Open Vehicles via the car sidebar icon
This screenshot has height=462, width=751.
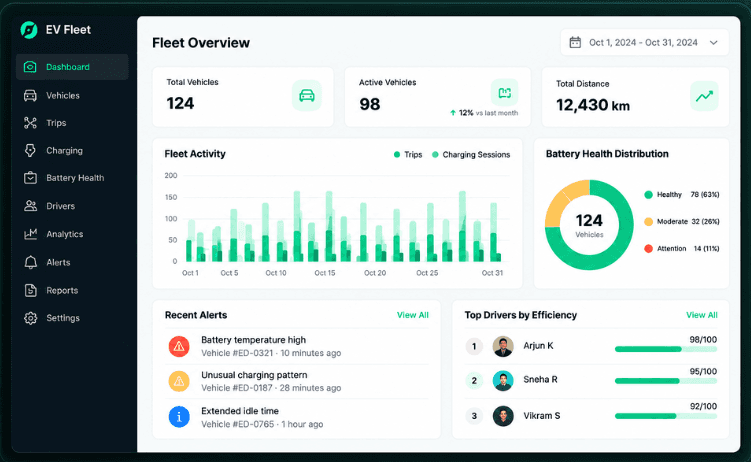pos(30,95)
